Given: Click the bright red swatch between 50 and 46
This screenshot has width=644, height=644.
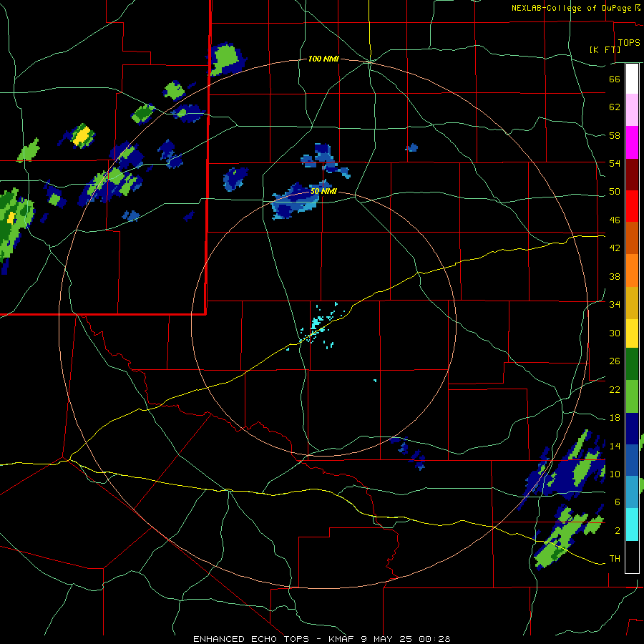Looking at the screenshot, I should 632,207.
